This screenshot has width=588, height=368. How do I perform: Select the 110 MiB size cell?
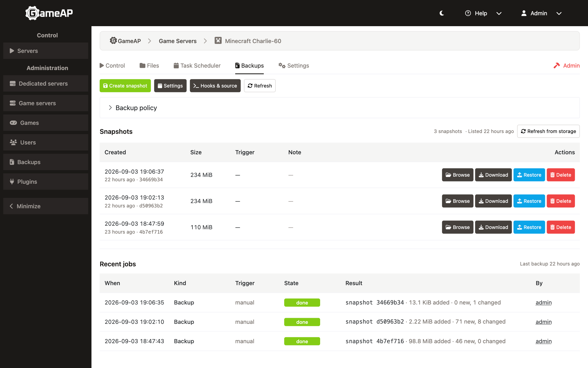pyautogui.click(x=201, y=227)
